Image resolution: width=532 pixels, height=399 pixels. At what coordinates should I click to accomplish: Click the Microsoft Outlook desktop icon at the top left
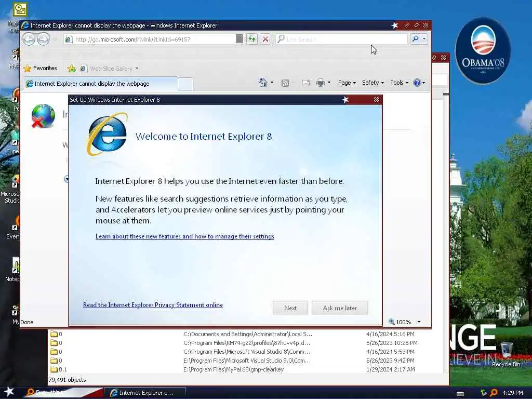pyautogui.click(x=20, y=9)
